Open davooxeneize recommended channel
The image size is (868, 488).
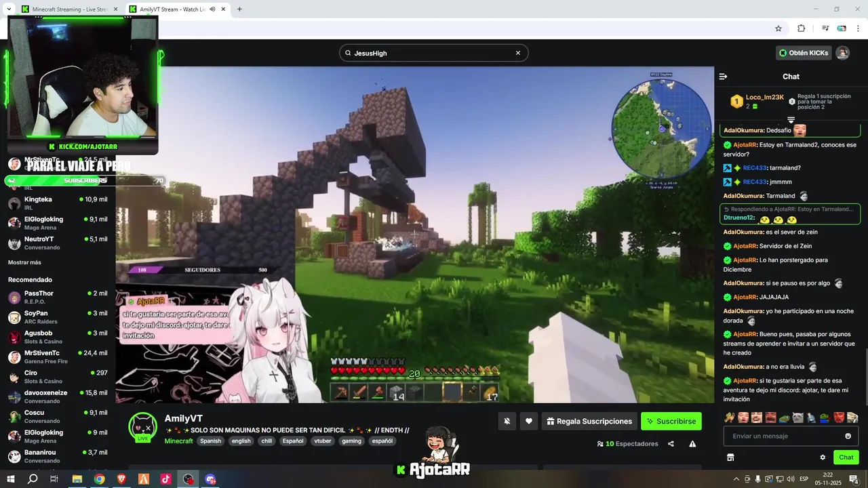(58, 396)
